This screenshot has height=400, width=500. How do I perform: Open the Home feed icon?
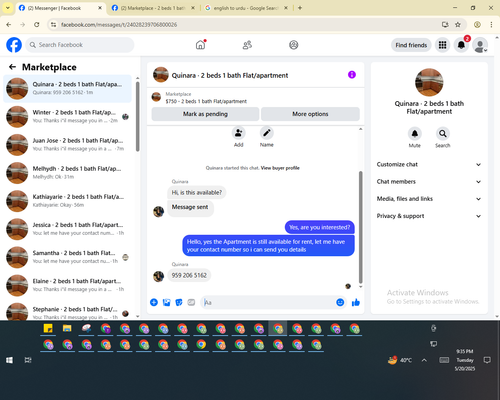click(200, 45)
